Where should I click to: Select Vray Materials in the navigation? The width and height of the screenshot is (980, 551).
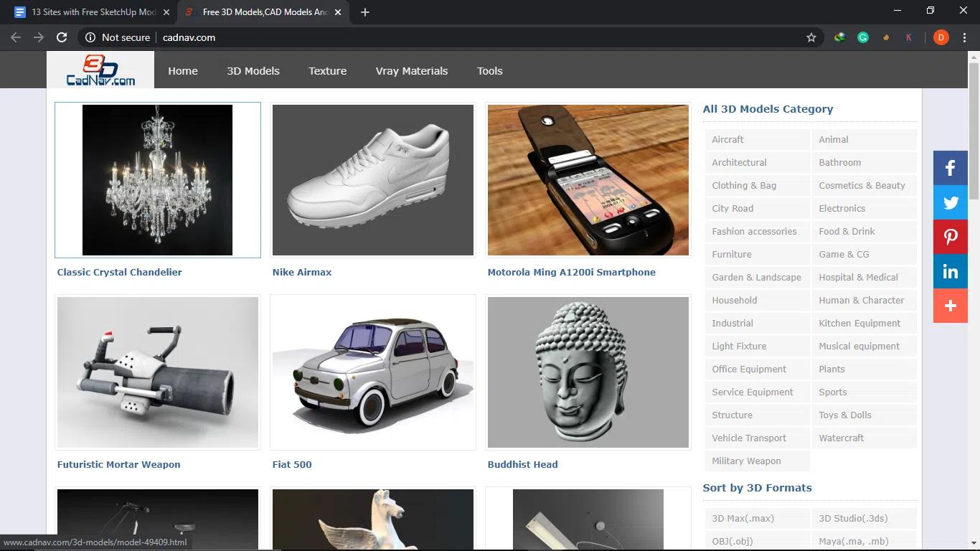tap(411, 70)
